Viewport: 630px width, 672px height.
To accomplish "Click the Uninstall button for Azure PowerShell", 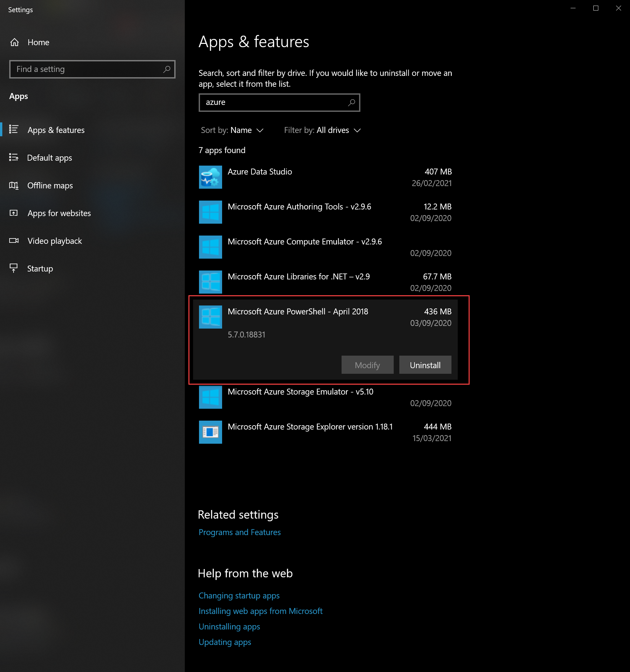I will [425, 365].
